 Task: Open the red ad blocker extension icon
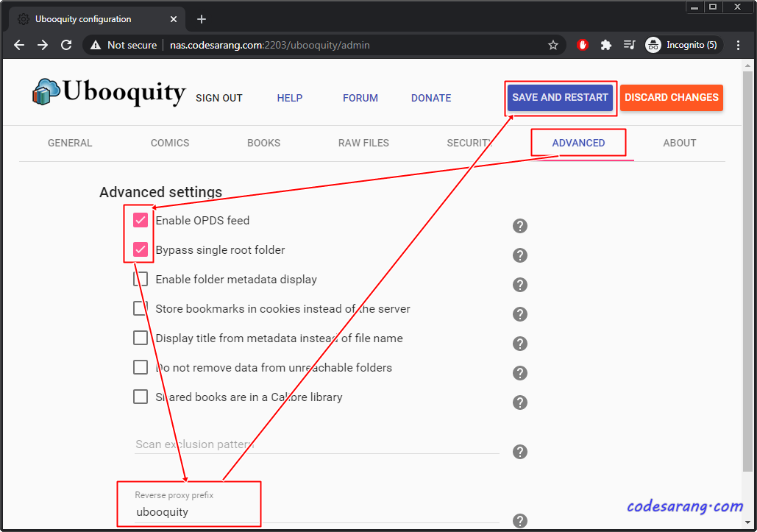tap(583, 45)
